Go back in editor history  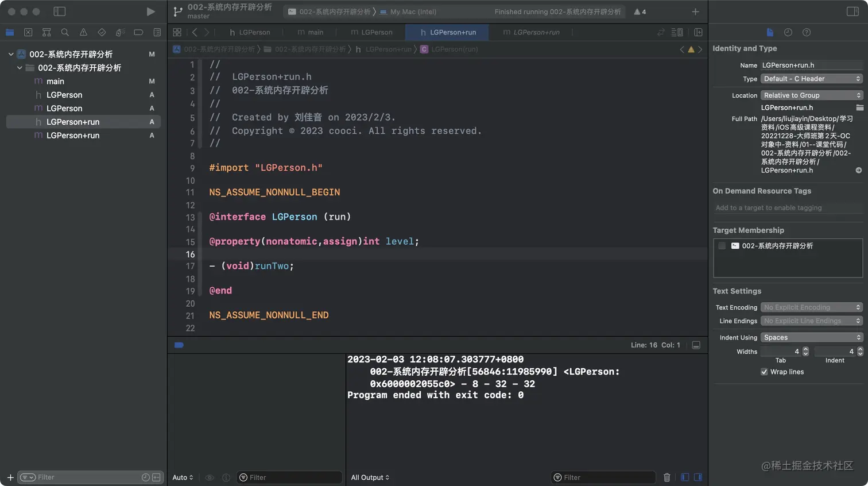point(195,32)
